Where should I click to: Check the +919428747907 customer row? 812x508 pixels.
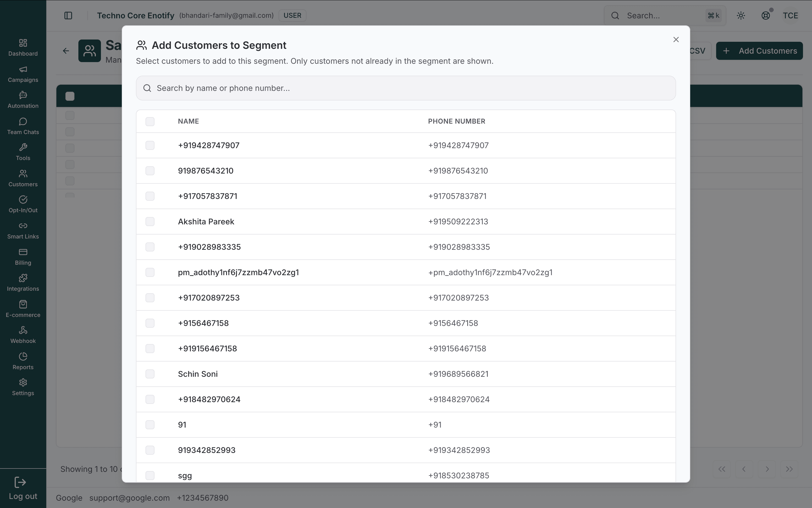(x=150, y=145)
